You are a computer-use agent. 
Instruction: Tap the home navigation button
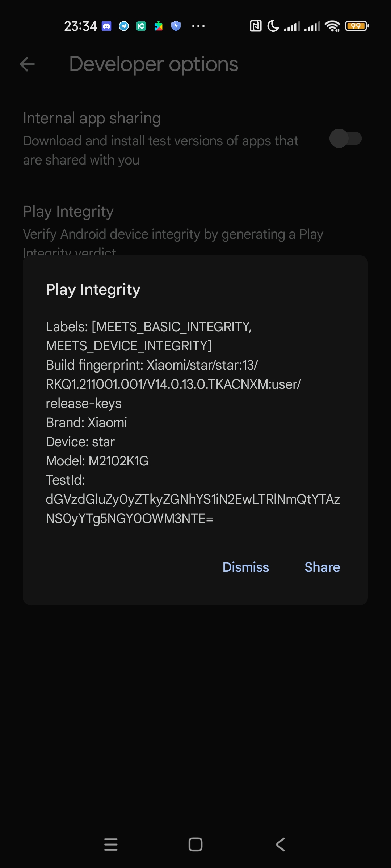pyautogui.click(x=195, y=844)
